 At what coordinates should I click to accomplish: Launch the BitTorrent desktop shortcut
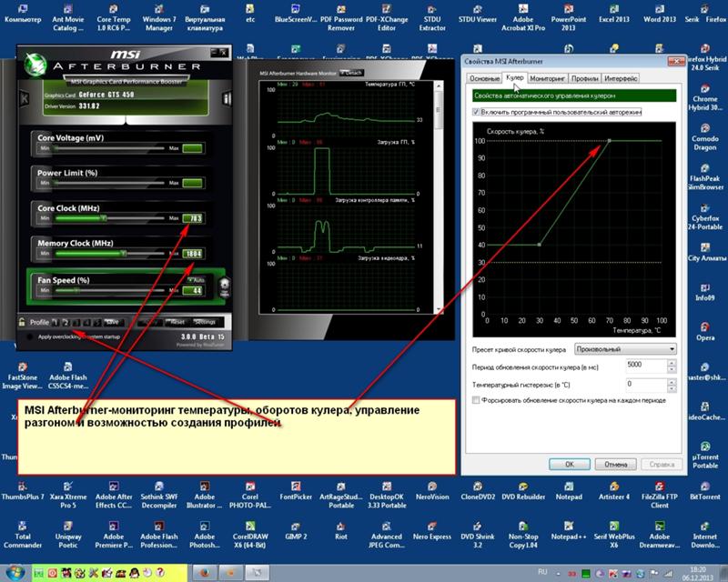704,490
